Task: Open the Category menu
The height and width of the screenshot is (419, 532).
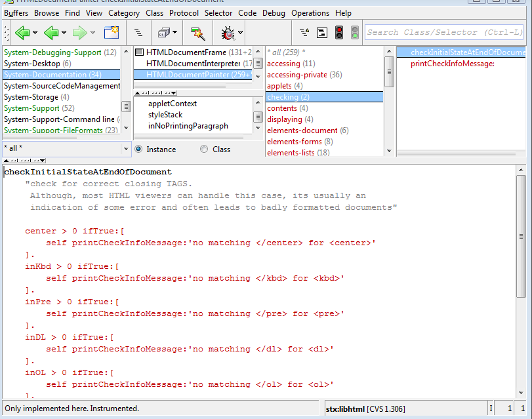Action: (x=124, y=13)
